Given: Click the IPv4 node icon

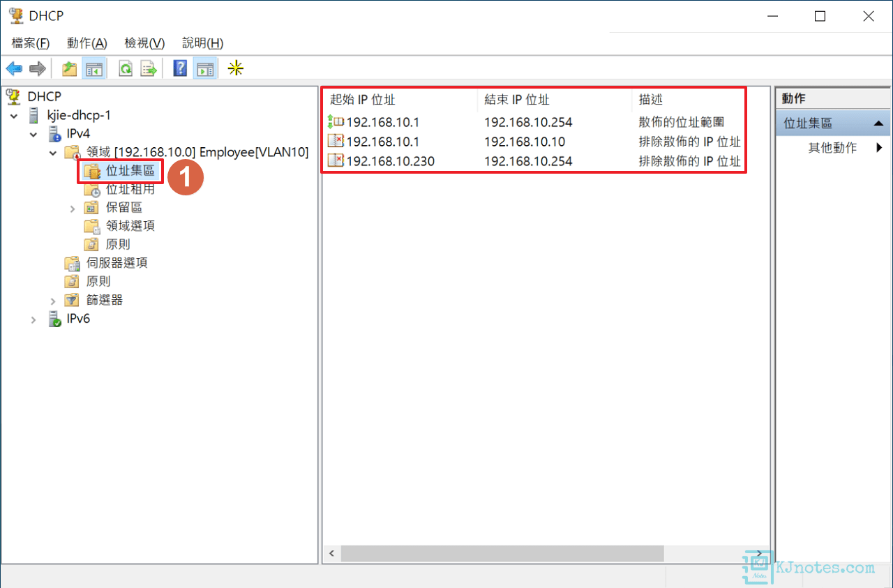Looking at the screenshot, I should (x=54, y=134).
